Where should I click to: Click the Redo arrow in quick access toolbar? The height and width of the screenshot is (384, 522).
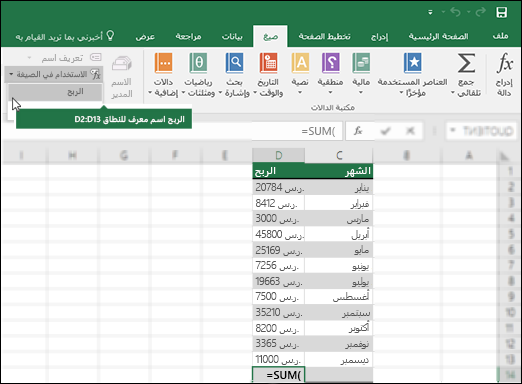click(x=480, y=12)
